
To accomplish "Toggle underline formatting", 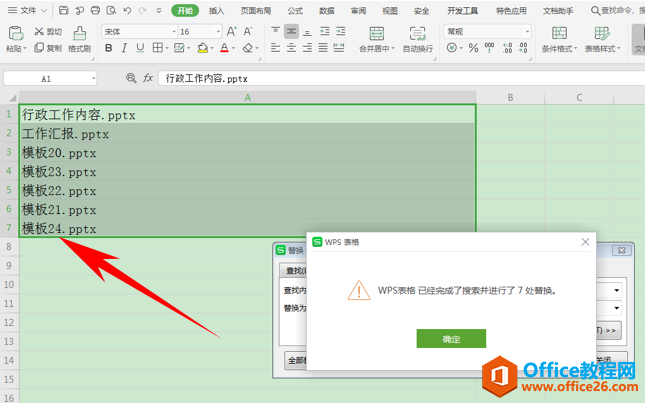I will [140, 48].
